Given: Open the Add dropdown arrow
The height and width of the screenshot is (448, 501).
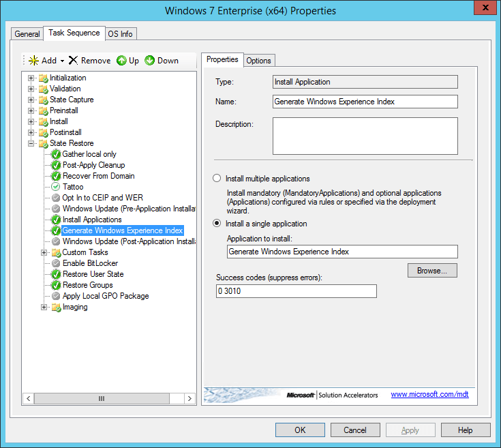Looking at the screenshot, I should tap(62, 61).
